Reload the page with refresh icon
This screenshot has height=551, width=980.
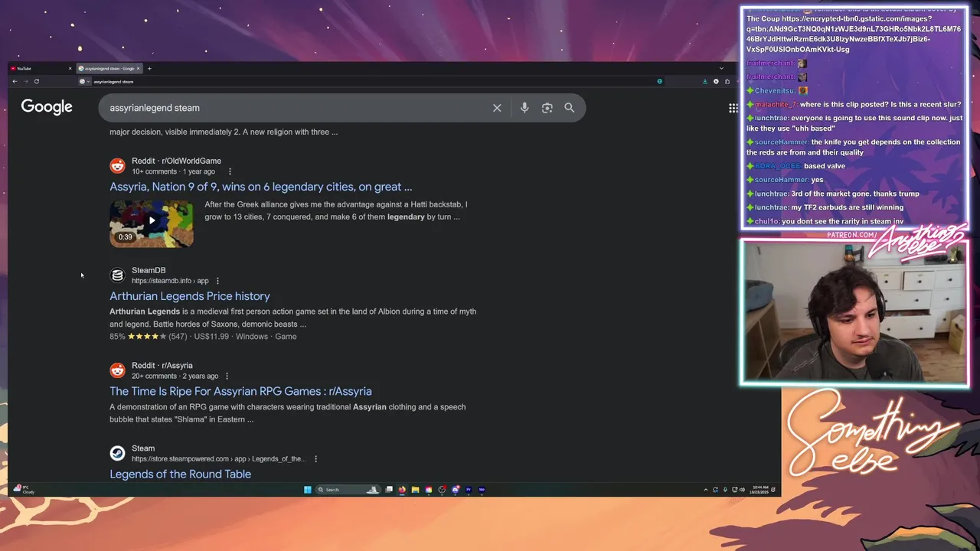coord(36,81)
